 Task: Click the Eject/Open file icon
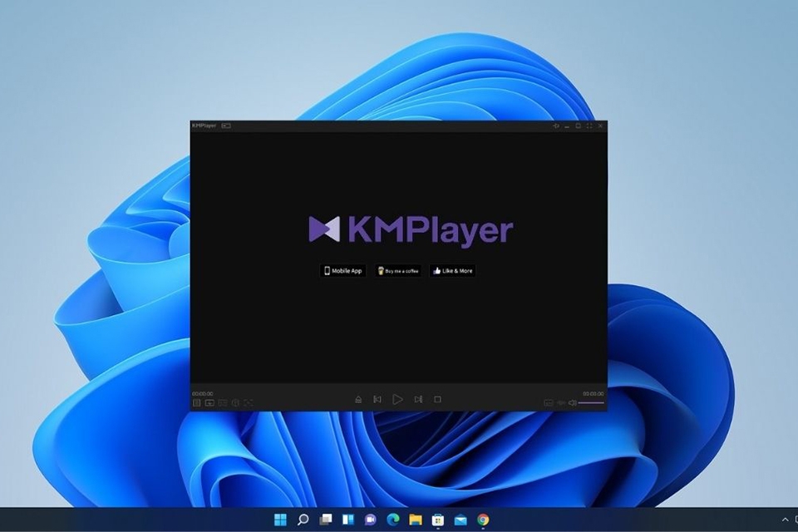[x=358, y=400]
